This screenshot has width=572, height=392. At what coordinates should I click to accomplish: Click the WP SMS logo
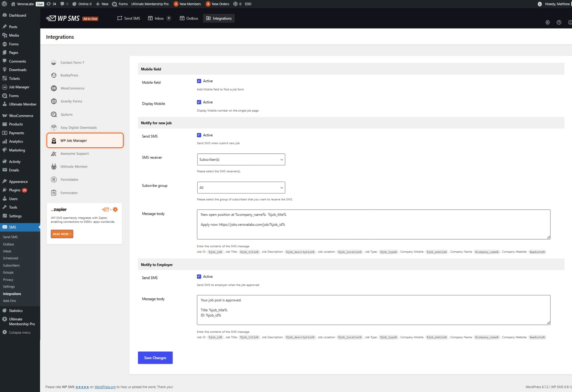[x=63, y=18]
